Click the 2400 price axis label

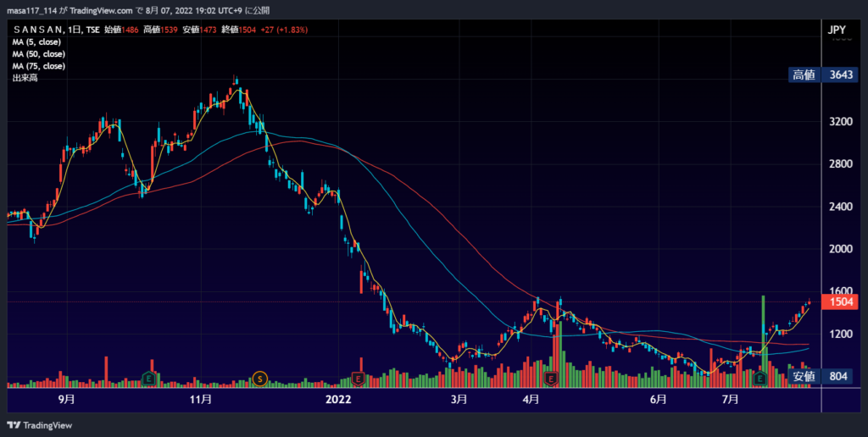841,207
